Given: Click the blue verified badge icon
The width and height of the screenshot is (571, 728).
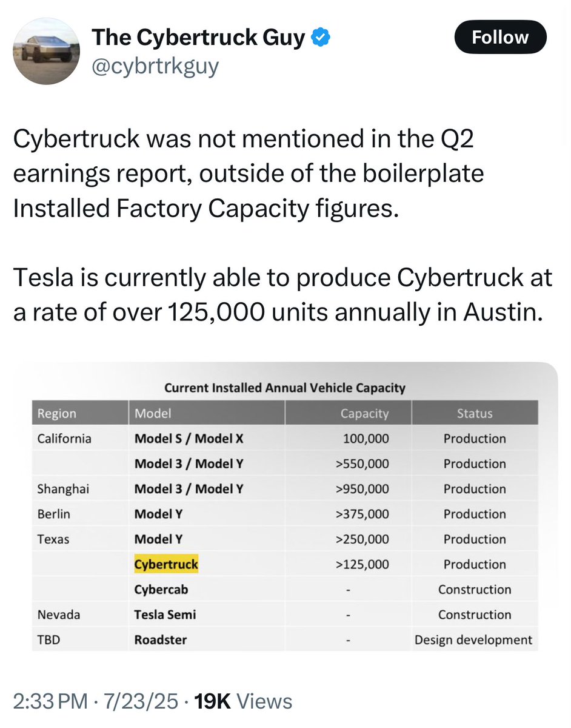Looking at the screenshot, I should tap(320, 38).
